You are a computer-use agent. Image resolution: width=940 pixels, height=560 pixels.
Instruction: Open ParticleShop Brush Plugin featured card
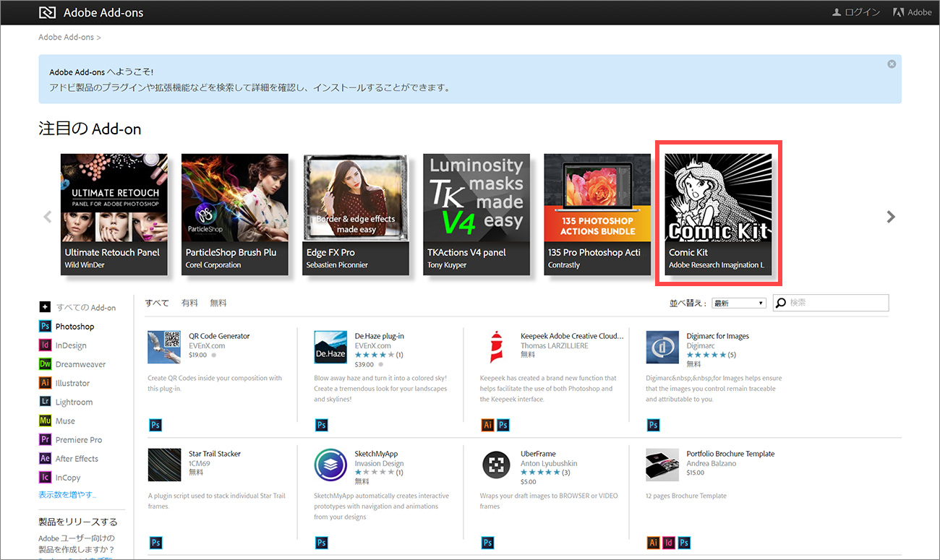(235, 214)
